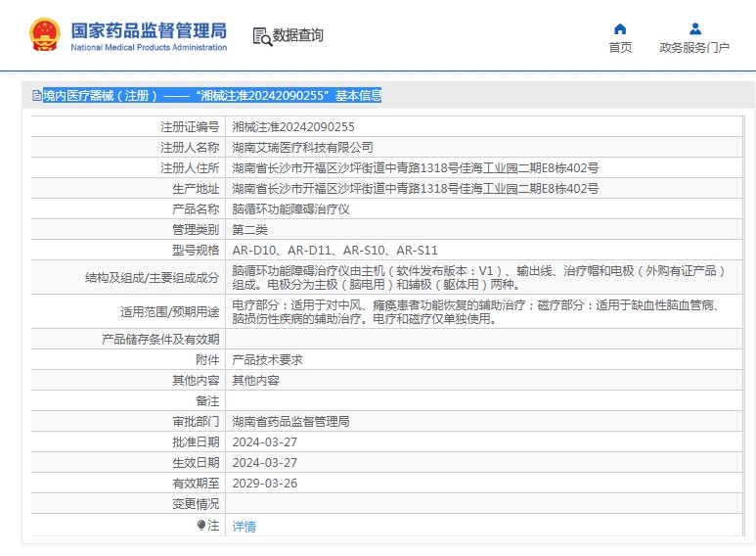The width and height of the screenshot is (756, 556).
Task: Click the 注册人名称 label
Action: pos(190,147)
